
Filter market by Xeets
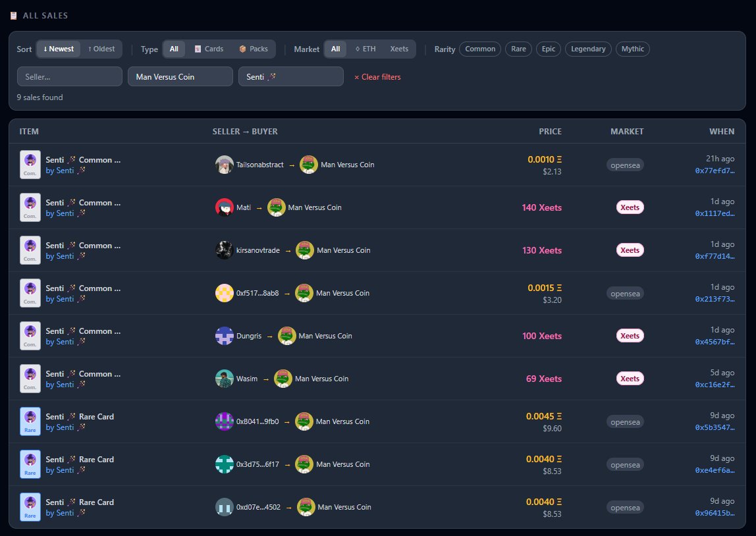[399, 49]
